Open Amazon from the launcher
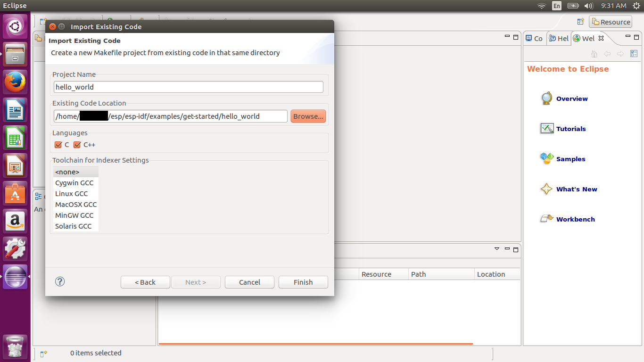The height and width of the screenshot is (362, 644). tap(15, 221)
